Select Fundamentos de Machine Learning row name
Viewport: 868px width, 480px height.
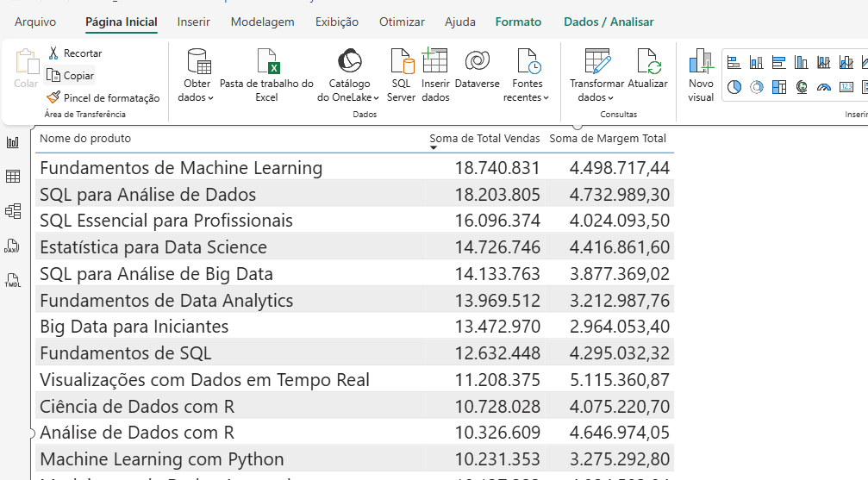click(181, 168)
